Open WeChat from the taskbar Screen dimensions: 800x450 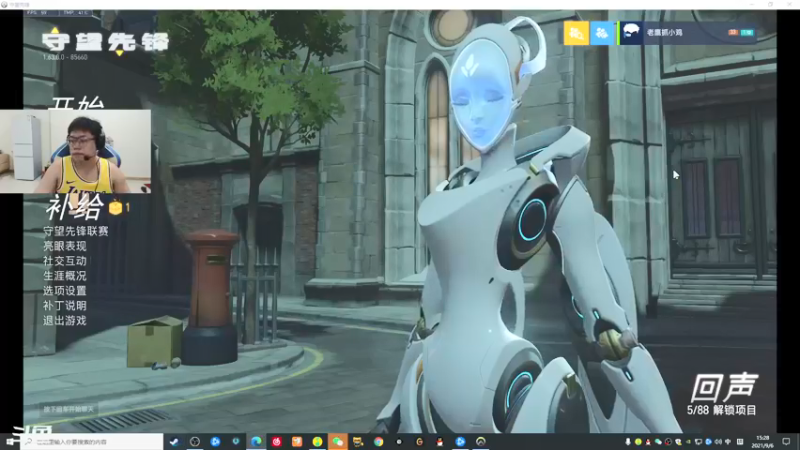338,442
